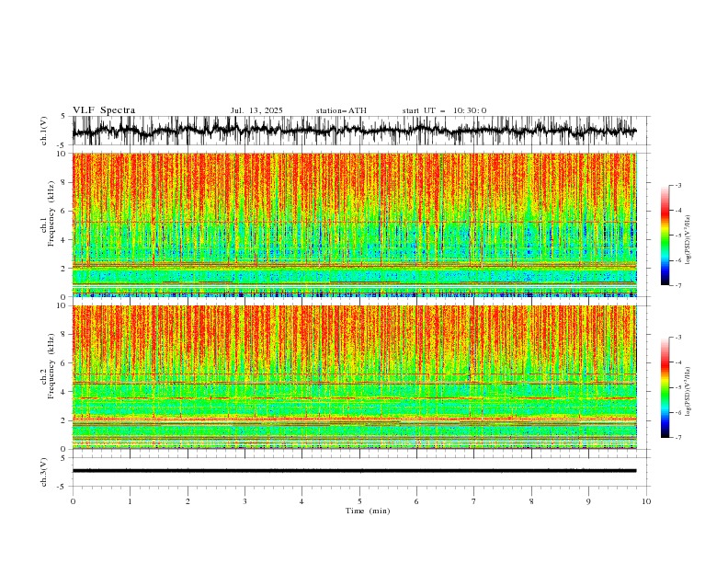Screen dimensions: 728x563
Task: Click the time axis tick label '3'
Action: click(x=245, y=501)
